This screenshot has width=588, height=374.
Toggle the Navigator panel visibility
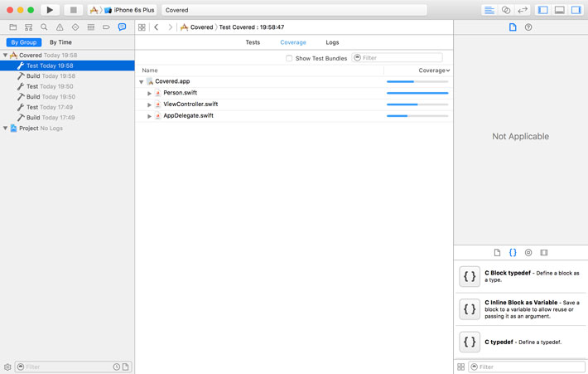tap(542, 10)
